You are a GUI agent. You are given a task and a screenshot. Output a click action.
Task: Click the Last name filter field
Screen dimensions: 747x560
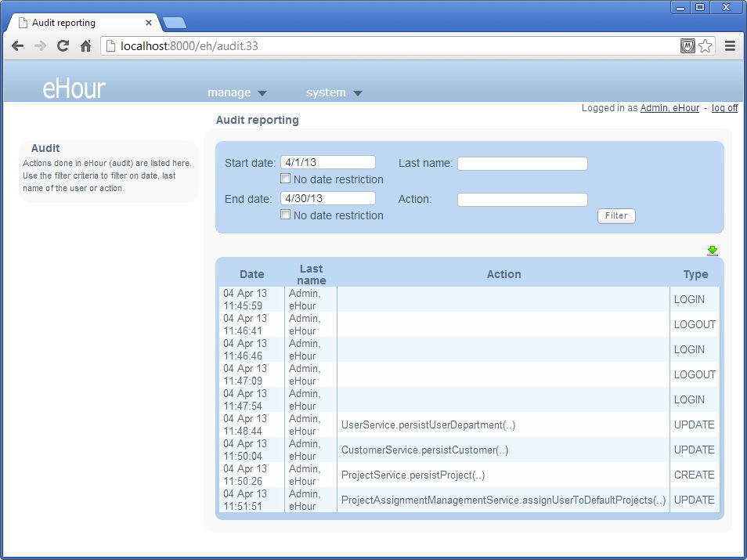tap(522, 164)
